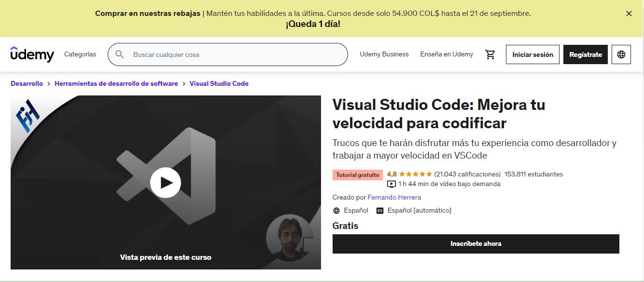
Task: Click the Español [automático] caption text
Action: (x=420, y=211)
